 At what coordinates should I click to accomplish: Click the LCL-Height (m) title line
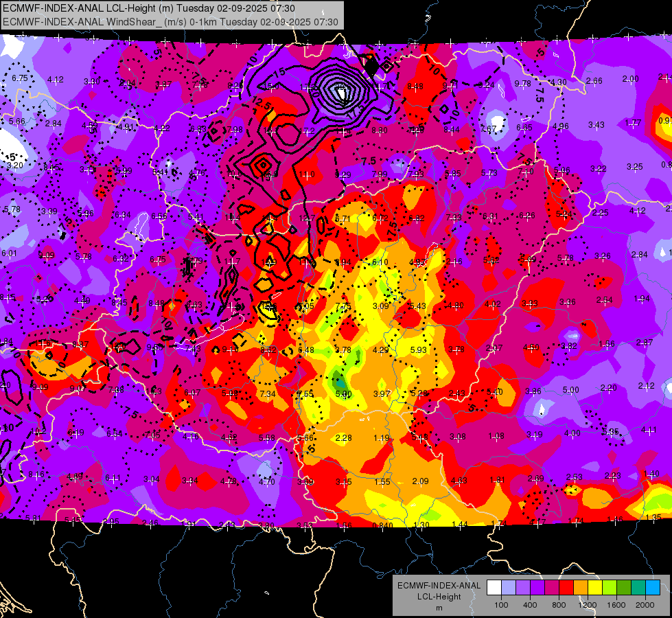tap(149, 8)
